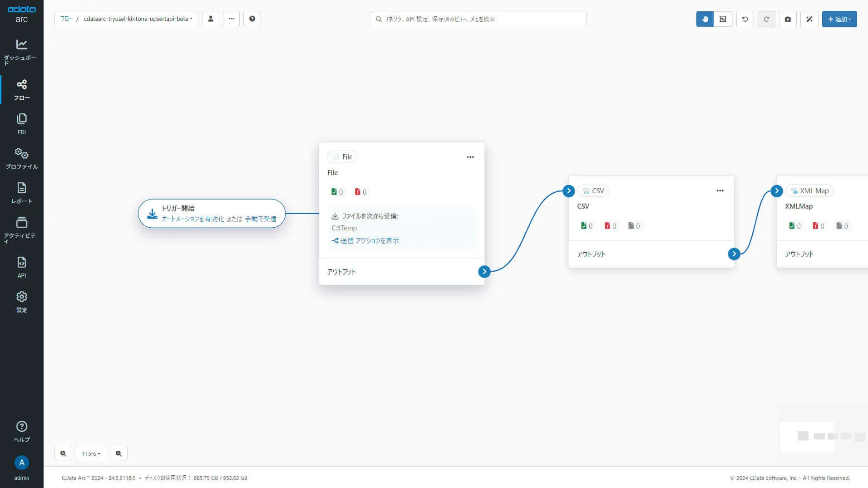
Task: Click 送信 アクションを表示 link
Action: 365,241
